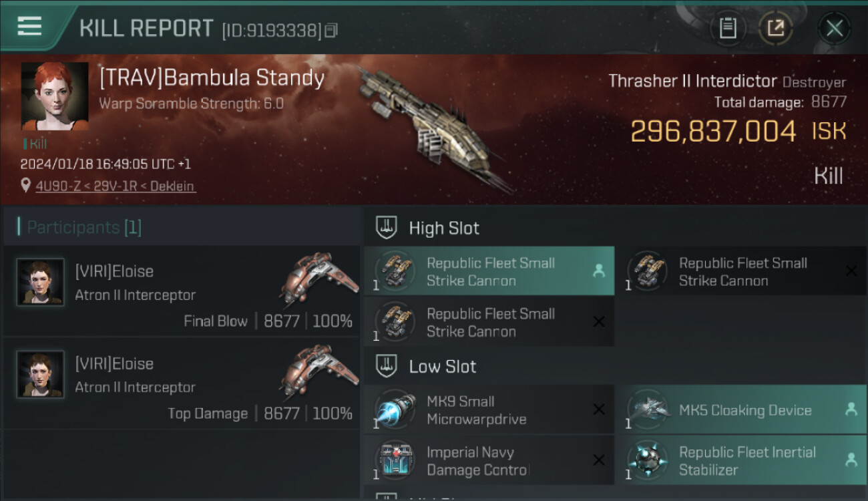The height and width of the screenshot is (501, 868).
Task: Open the Top Damage Eloise entry
Action: [x=182, y=383]
